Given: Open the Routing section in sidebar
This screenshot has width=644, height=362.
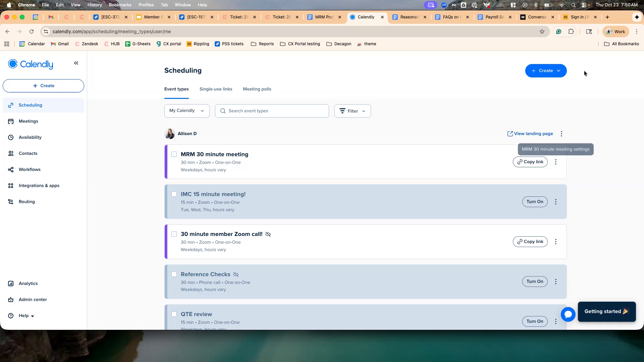Looking at the screenshot, I should coord(27,202).
